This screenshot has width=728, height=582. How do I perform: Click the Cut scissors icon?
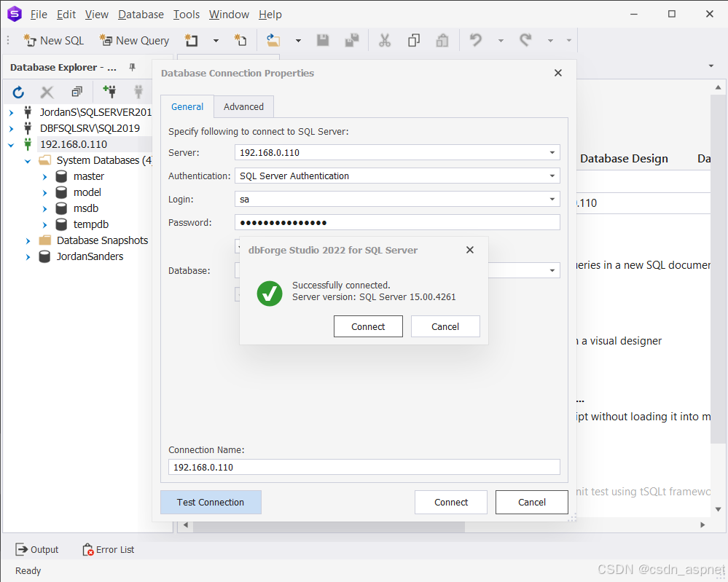point(385,40)
